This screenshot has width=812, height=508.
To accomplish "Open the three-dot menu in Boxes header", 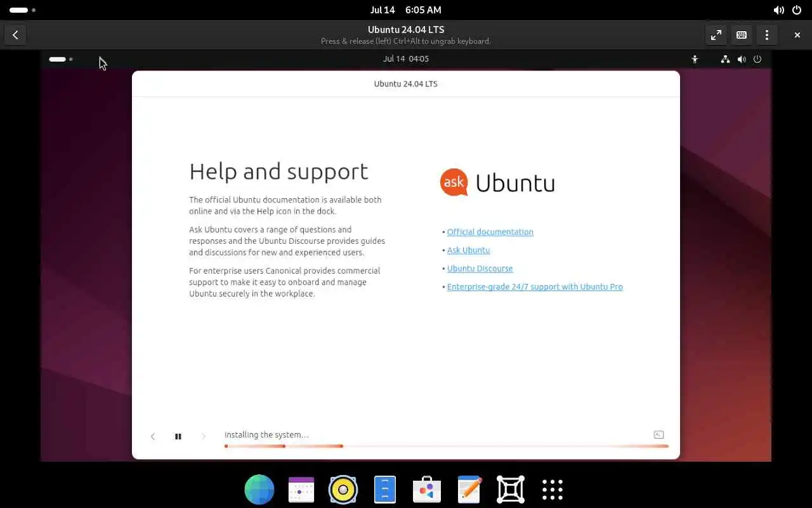I will (767, 35).
